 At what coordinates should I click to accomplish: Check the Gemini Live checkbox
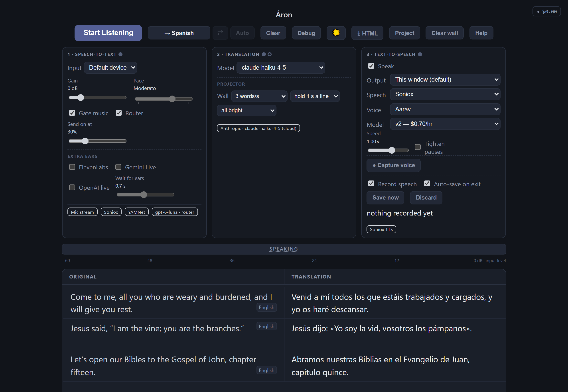tap(118, 167)
